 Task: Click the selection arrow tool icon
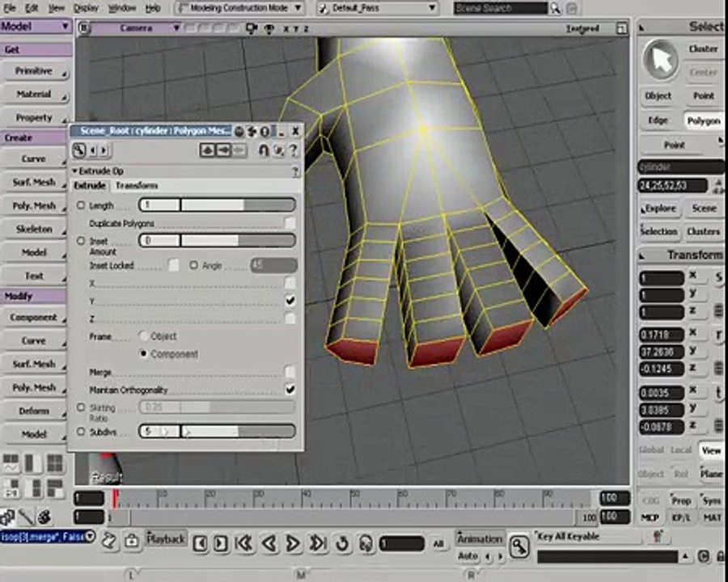(x=660, y=60)
